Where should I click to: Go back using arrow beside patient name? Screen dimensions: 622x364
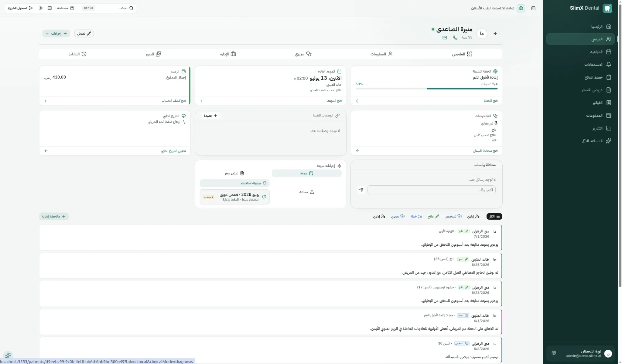coord(495,33)
